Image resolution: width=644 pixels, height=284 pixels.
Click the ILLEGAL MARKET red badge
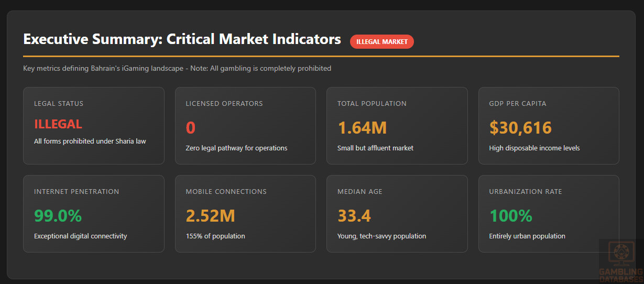381,42
